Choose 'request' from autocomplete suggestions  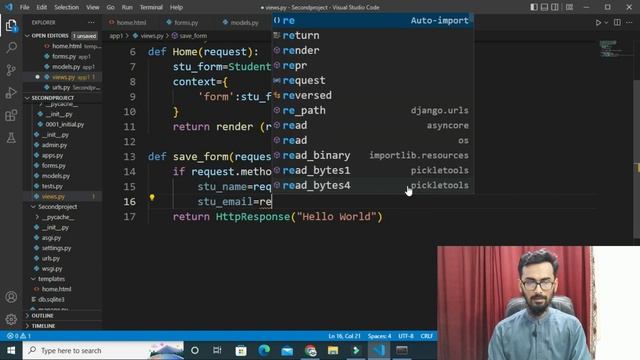pos(373,80)
